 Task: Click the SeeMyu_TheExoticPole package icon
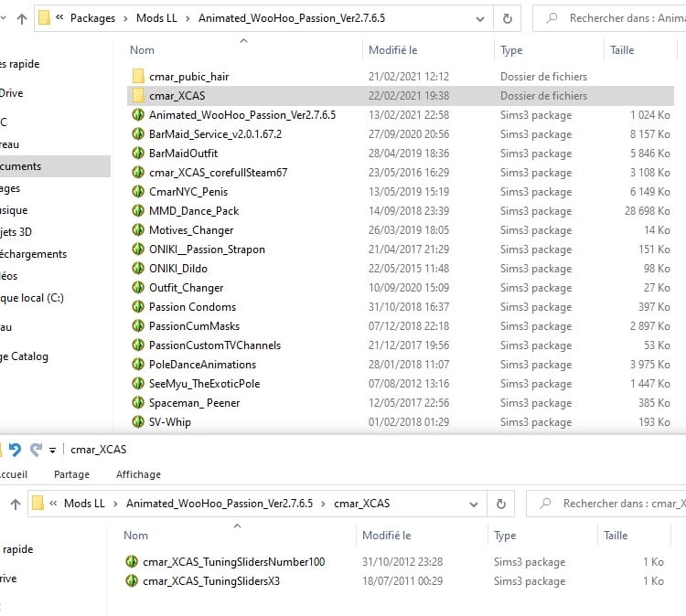138,384
